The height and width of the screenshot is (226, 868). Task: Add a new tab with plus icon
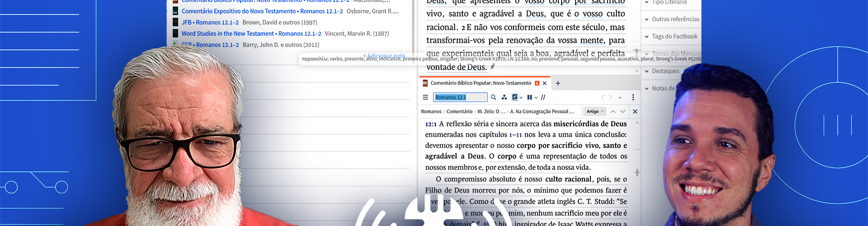pyautogui.click(x=558, y=83)
